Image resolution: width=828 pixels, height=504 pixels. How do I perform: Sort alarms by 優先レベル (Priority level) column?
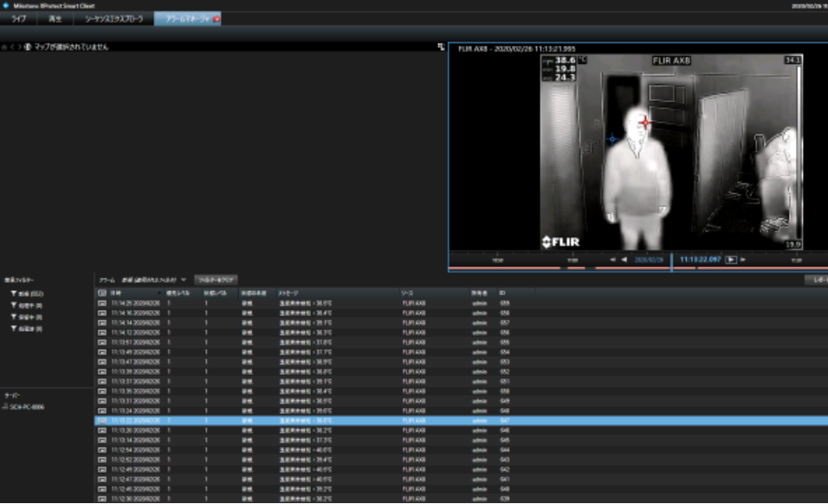tap(182, 293)
